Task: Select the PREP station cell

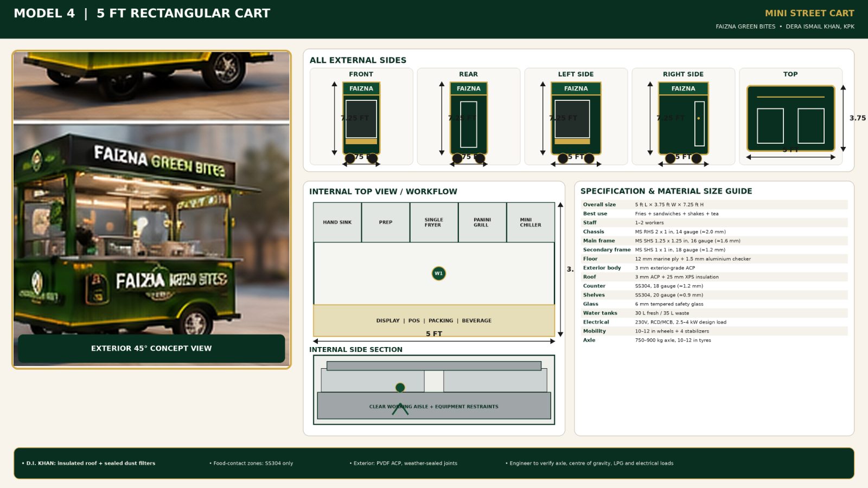Action: [386, 222]
